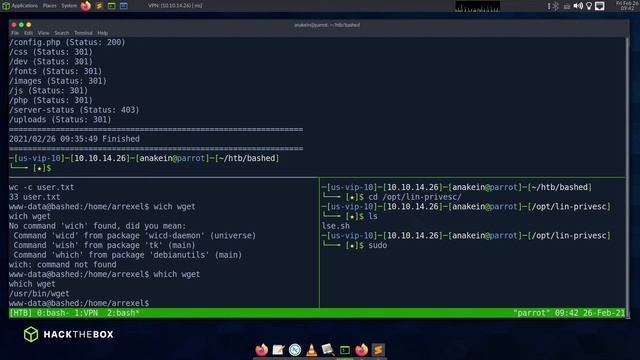Open the Places menu in top panel

coord(50,6)
